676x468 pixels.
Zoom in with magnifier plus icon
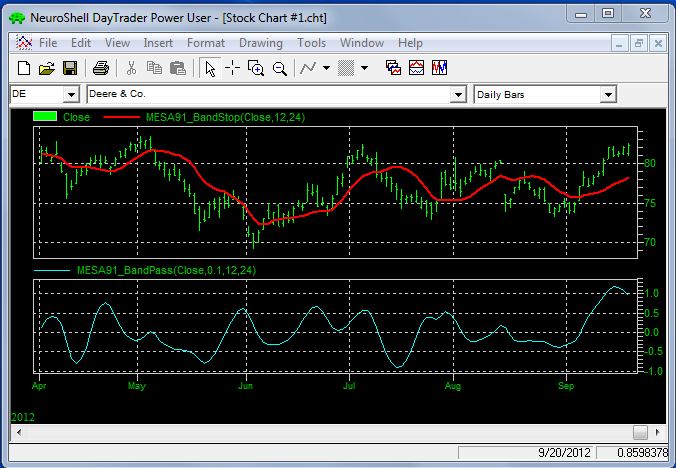[256, 68]
